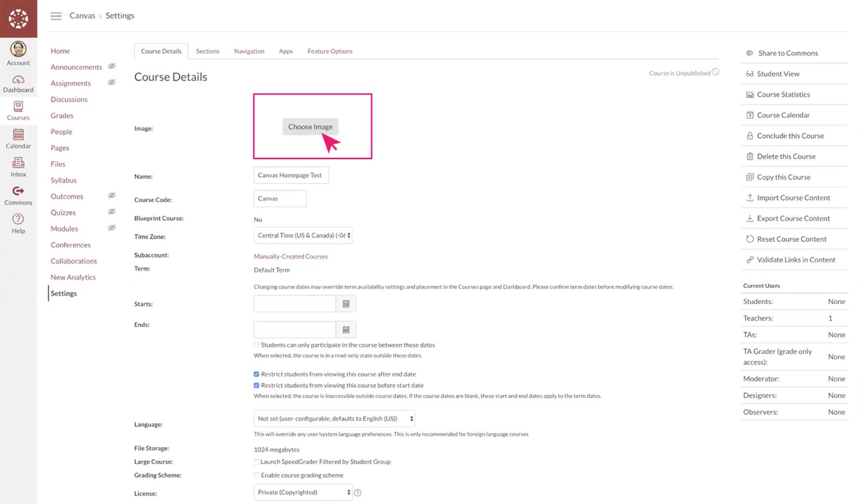Open the Ends date calendar picker icon

[x=346, y=330]
